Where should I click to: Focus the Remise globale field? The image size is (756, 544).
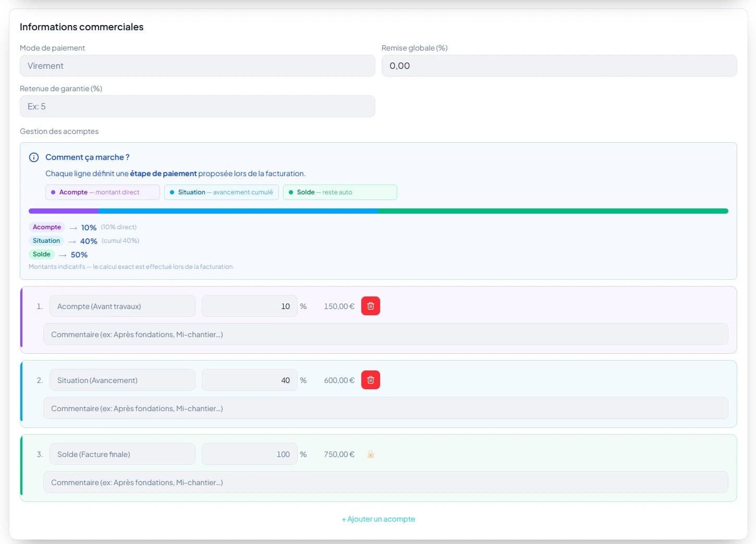(x=559, y=66)
